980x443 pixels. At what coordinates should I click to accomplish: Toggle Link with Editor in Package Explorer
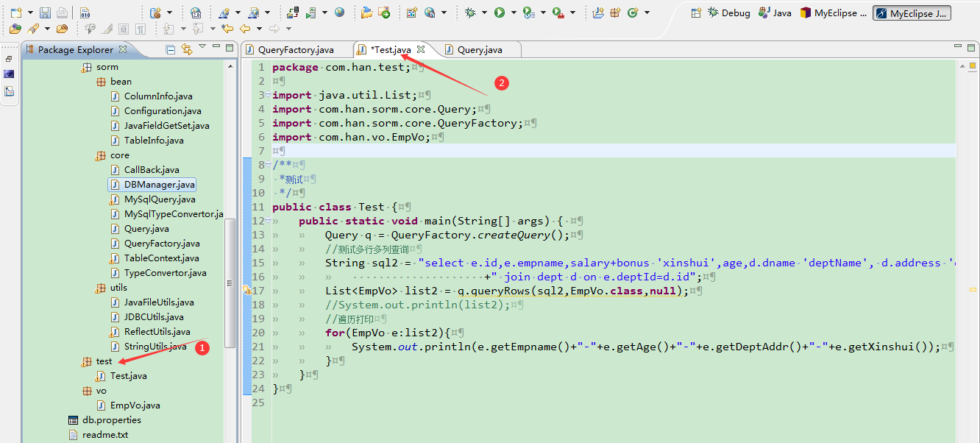tap(187, 49)
